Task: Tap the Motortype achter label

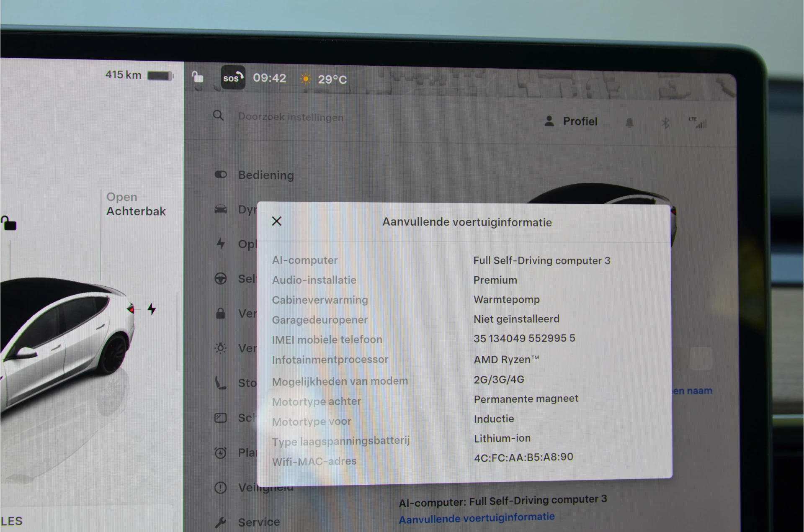Action: tap(317, 401)
